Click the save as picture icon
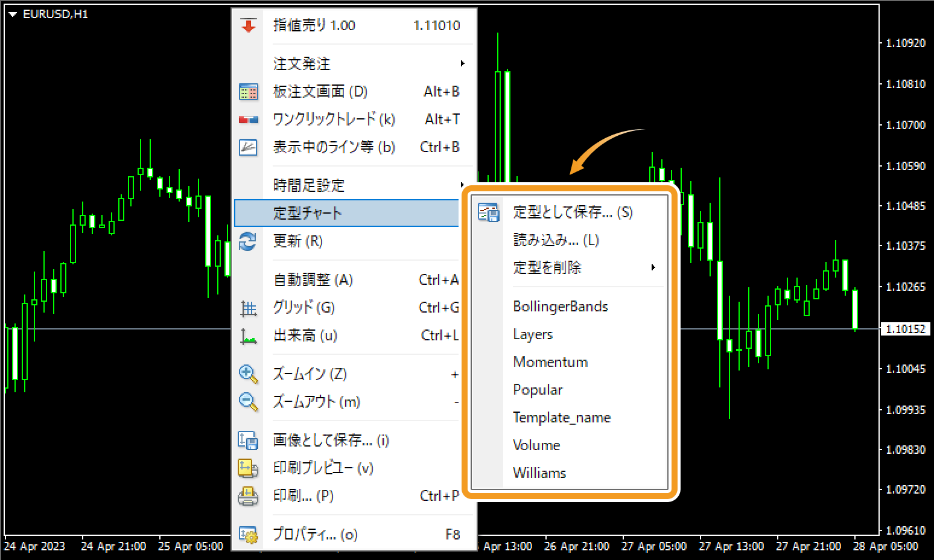The width and height of the screenshot is (934, 560). pyautogui.click(x=248, y=441)
